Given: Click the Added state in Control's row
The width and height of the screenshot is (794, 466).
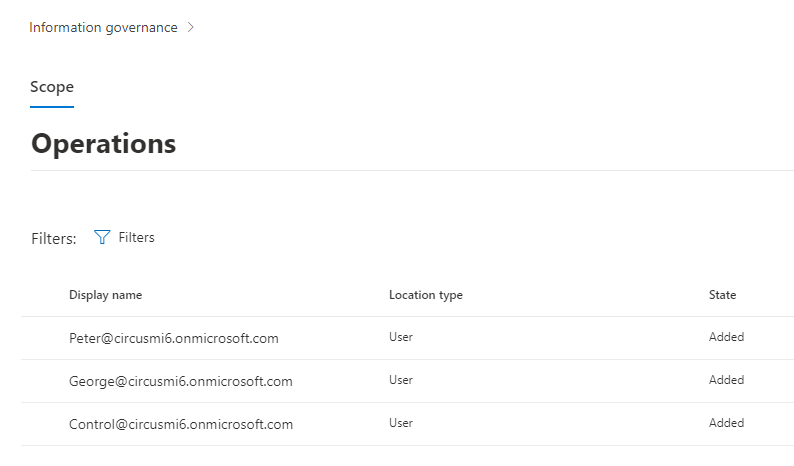Looking at the screenshot, I should click(x=726, y=423).
